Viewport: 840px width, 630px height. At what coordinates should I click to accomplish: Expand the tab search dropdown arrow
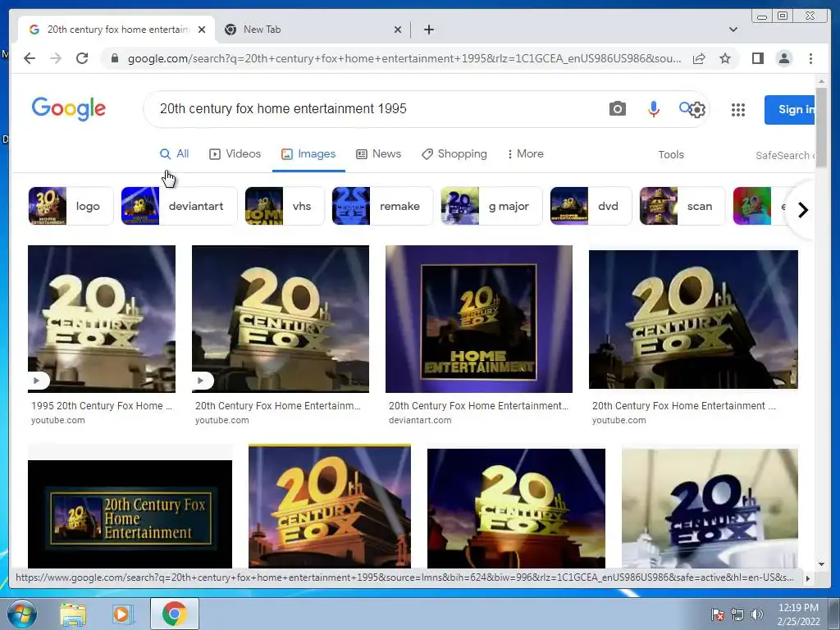point(733,30)
